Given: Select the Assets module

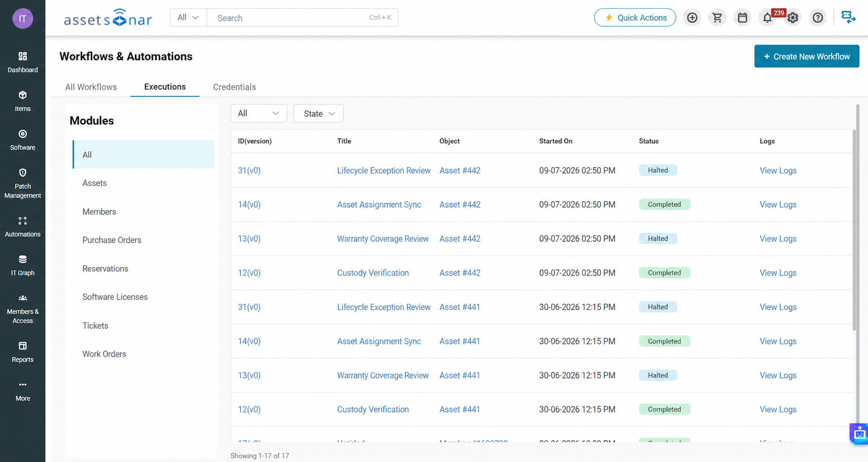Looking at the screenshot, I should coord(94,183).
